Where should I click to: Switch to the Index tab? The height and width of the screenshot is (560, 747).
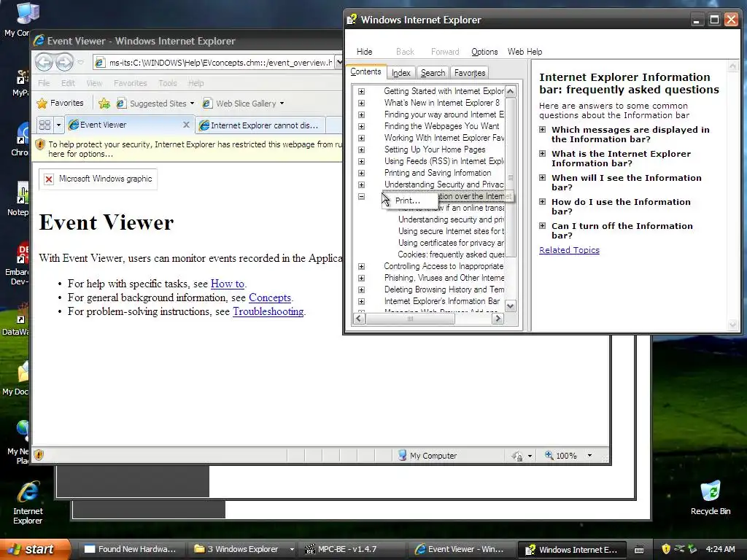pos(401,73)
